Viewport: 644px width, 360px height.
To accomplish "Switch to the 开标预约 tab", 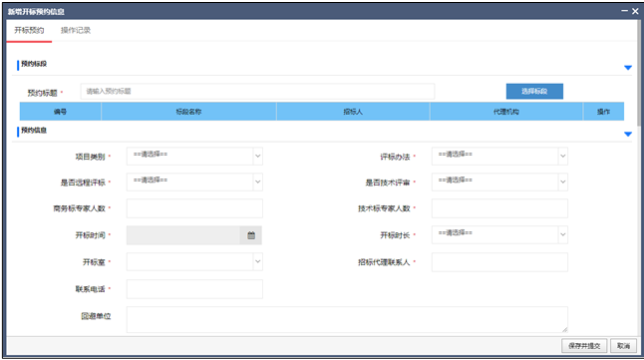I will click(29, 30).
